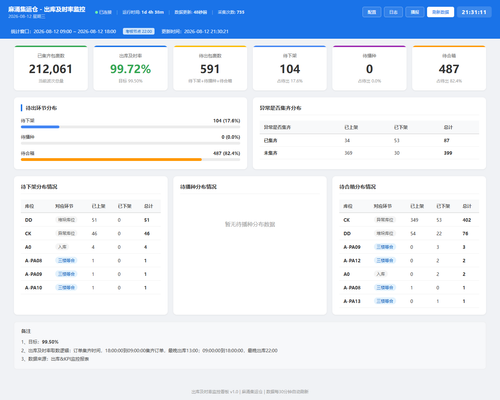Viewport: 500px width, 400px height.
Task: Click 已下架 value 22 in 待合箱 DD row
Action: pyautogui.click(x=439, y=234)
